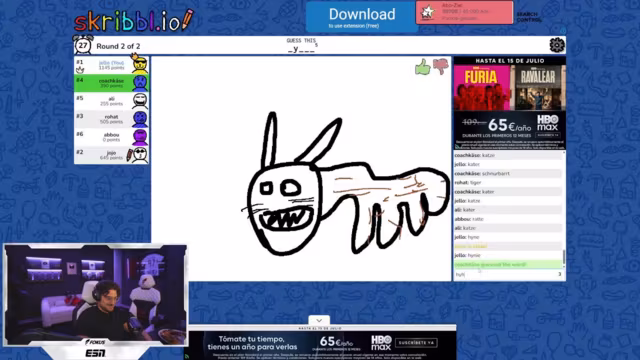Click the Round 2 of 2 label
640x360 pixels.
pos(118,46)
